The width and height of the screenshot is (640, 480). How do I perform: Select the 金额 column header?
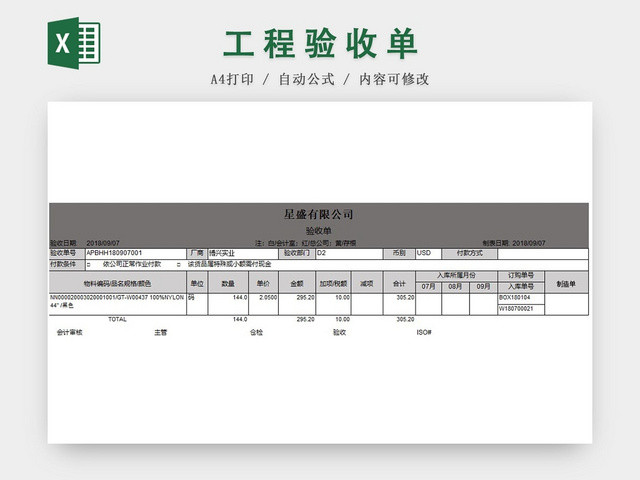coord(297,283)
